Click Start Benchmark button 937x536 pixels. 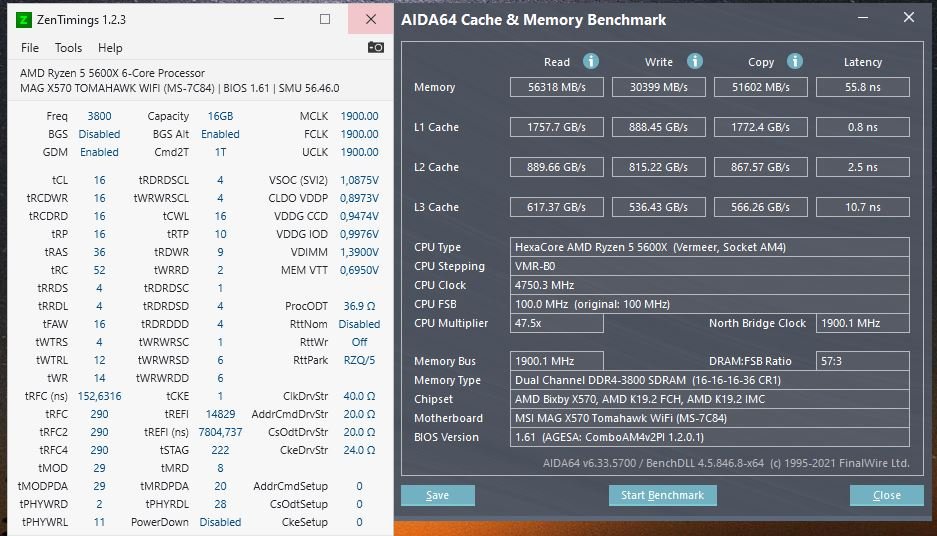(662, 495)
